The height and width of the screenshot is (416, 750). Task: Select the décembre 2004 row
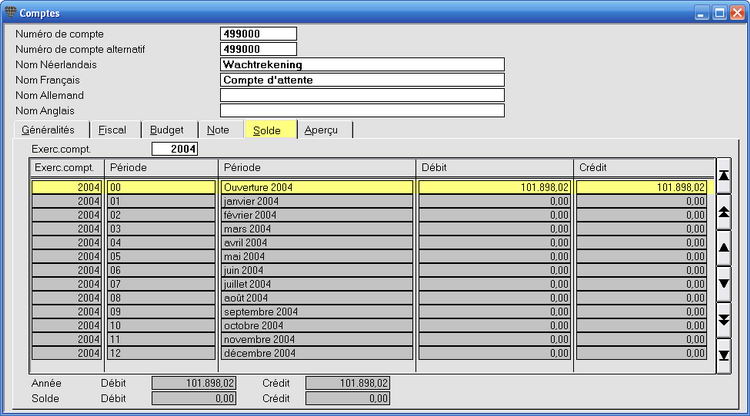(x=369, y=354)
